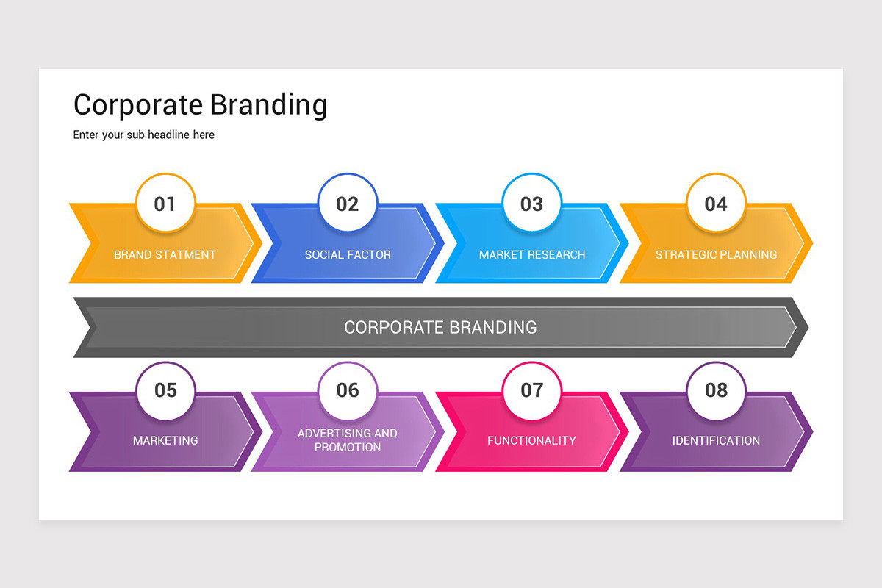The height and width of the screenshot is (588, 882).
Task: Click the 03 circle badge
Action: [x=532, y=204]
